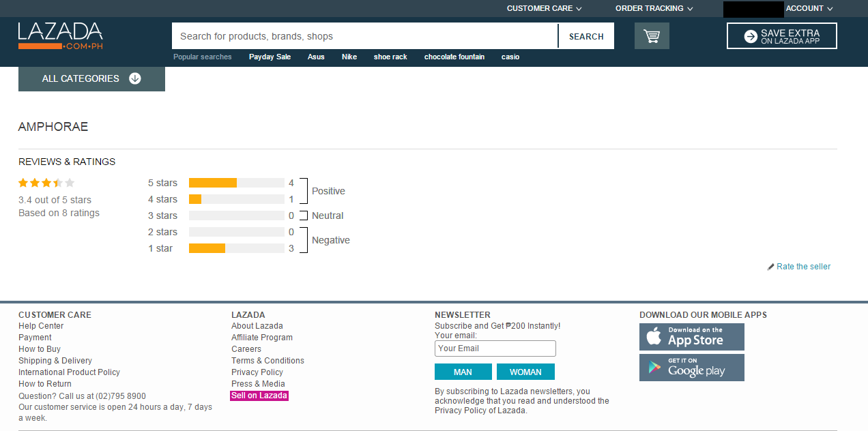Choose Nike popular search
The width and height of the screenshot is (868, 431).
(349, 57)
